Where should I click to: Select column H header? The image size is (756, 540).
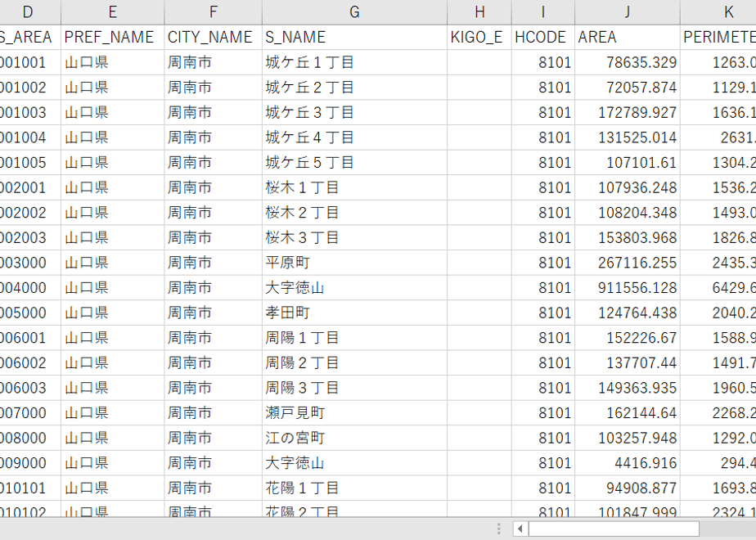(479, 12)
